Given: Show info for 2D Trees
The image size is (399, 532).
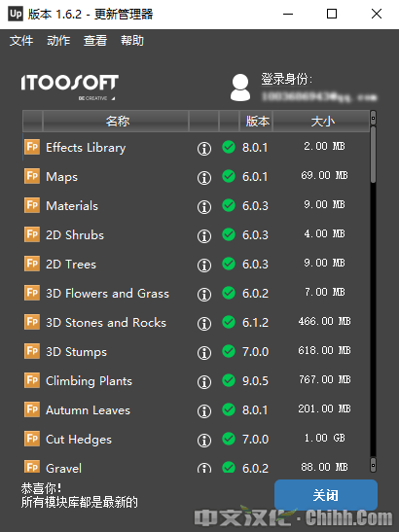Looking at the screenshot, I should pos(204,265).
